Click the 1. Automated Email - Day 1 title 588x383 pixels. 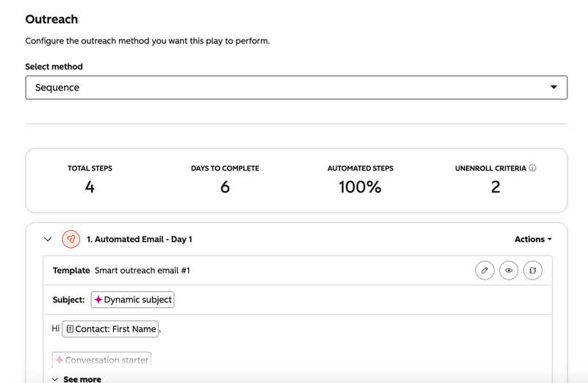point(140,240)
